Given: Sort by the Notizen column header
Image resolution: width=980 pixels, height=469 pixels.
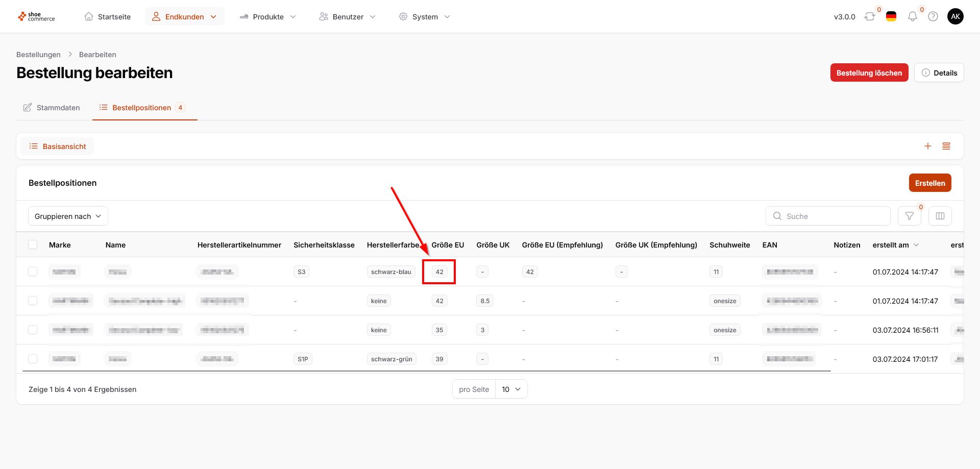Looking at the screenshot, I should 847,245.
